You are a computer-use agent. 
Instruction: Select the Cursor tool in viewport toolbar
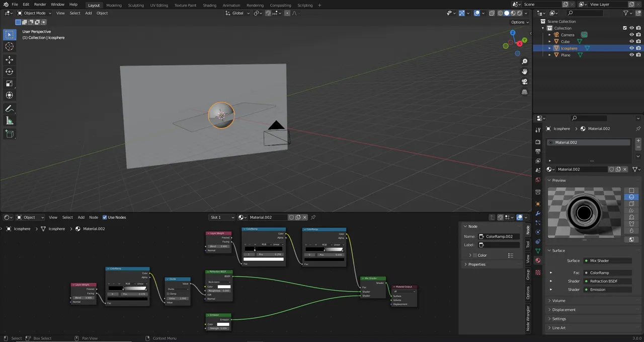pos(9,46)
